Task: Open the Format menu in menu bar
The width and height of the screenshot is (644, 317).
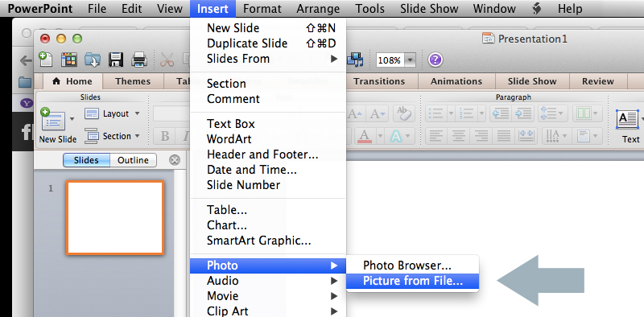Action: coord(262,8)
